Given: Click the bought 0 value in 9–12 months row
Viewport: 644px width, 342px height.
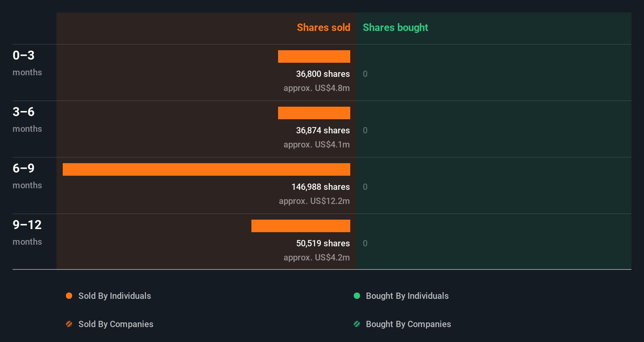Looking at the screenshot, I should coord(365,243).
